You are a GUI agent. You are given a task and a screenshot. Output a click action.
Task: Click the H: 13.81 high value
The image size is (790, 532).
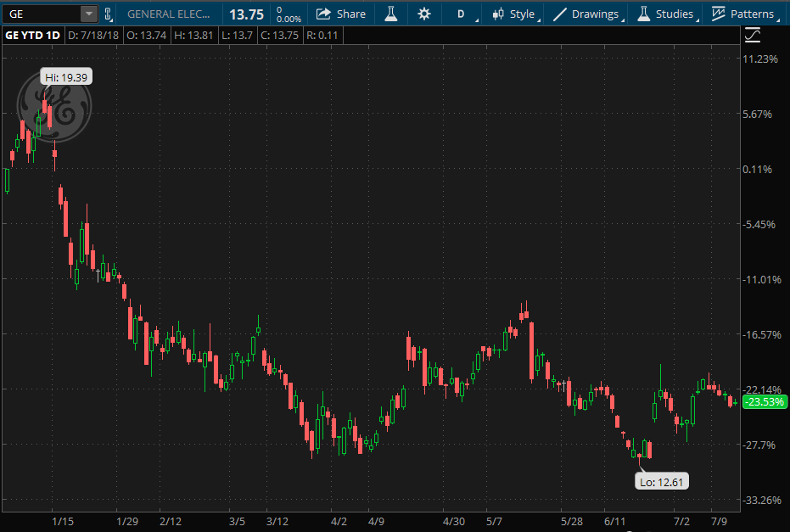coord(194,36)
